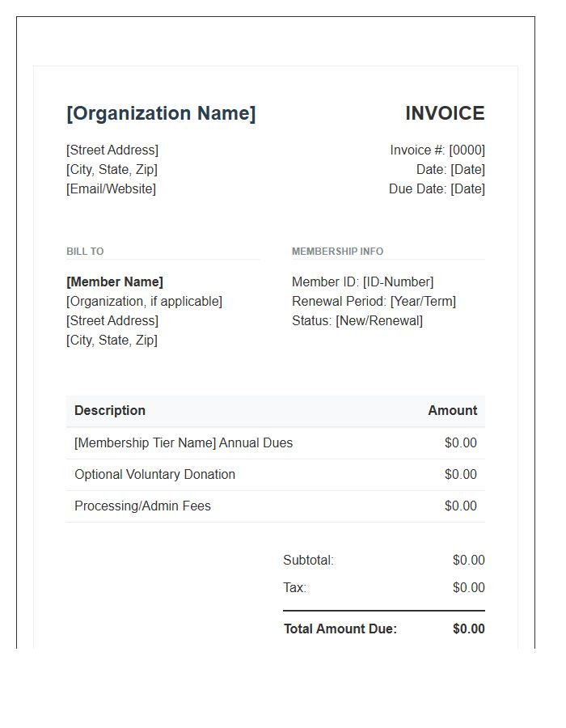Click the Description column header
This screenshot has height=728, width=566.
110,410
